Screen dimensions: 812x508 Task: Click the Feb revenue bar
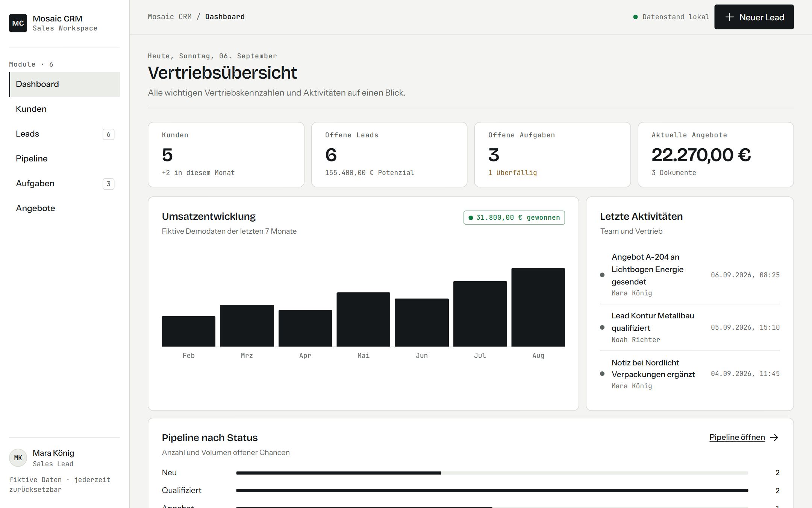[x=188, y=331]
